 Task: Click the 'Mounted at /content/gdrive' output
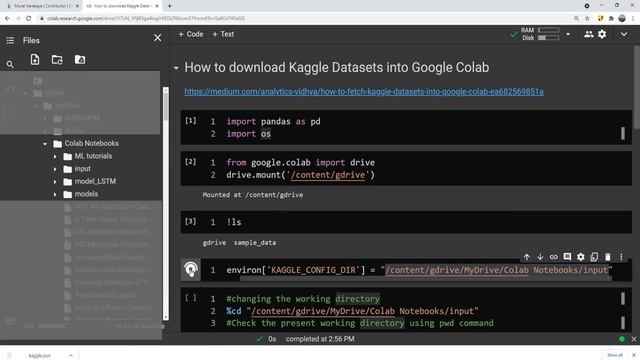click(253, 195)
